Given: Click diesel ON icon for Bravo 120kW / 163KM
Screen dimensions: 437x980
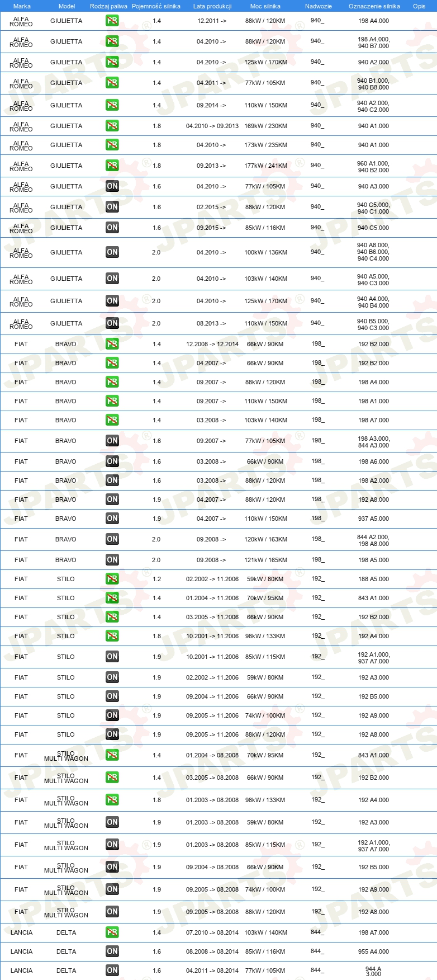Looking at the screenshot, I should [112, 539].
